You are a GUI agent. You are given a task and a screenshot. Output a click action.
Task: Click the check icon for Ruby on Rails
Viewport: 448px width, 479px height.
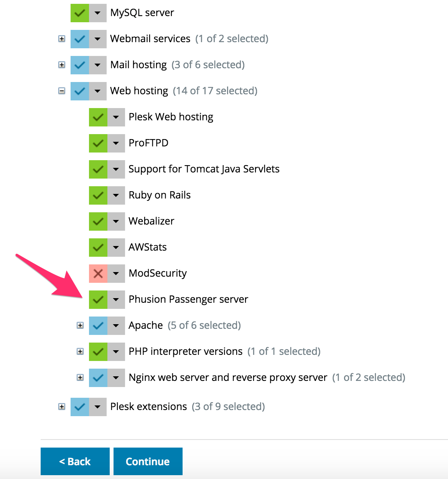(x=97, y=195)
